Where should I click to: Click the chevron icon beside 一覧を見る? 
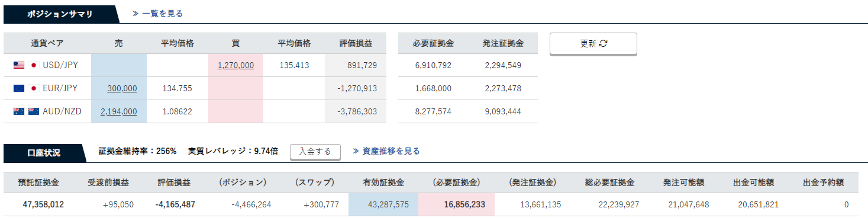pos(135,13)
